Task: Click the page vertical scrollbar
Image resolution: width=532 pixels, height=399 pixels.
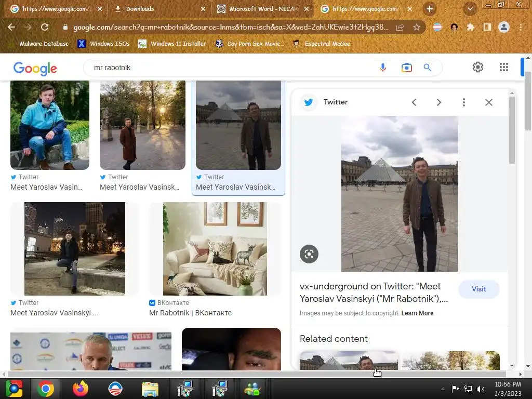Action: (x=528, y=101)
